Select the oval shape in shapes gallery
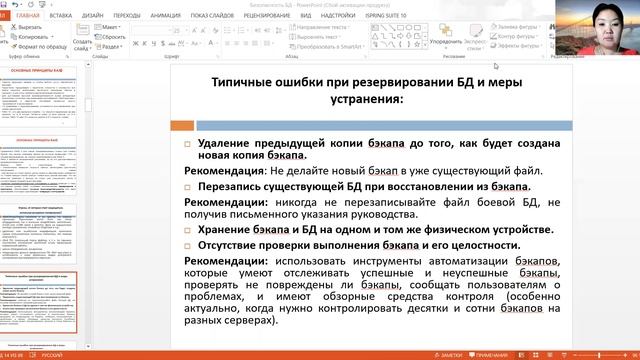 [409, 28]
